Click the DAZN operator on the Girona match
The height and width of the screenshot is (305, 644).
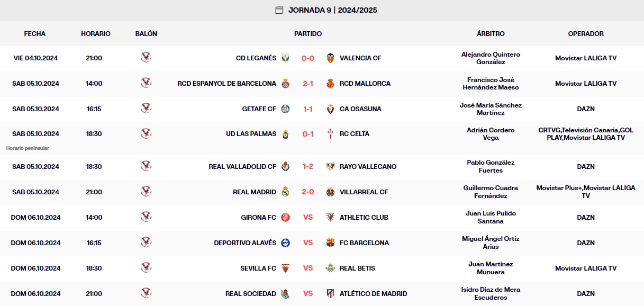pos(586,217)
